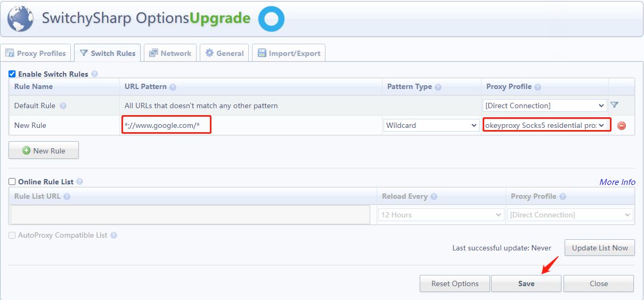This screenshot has height=300, width=644.
Task: Click the New Rule name cell
Action: click(x=64, y=125)
